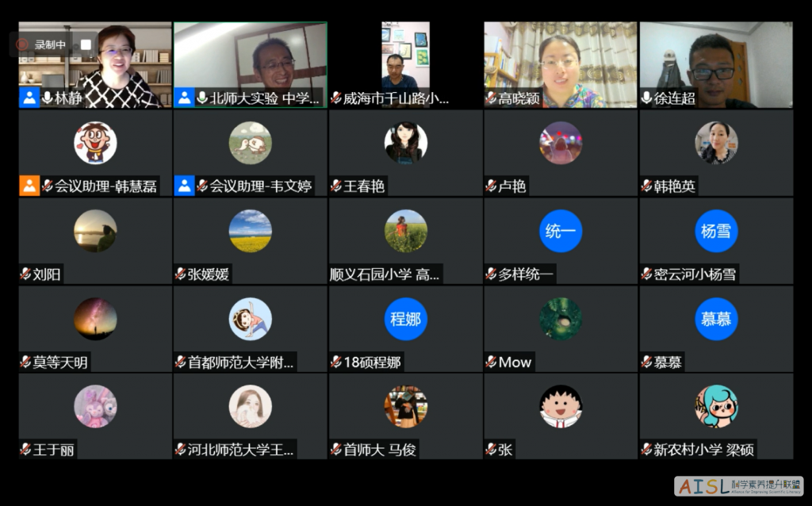Viewport: 812px width, 506px height.
Task: Click the orange badge beside 会议助理-韩慧磊
Action: click(28, 185)
